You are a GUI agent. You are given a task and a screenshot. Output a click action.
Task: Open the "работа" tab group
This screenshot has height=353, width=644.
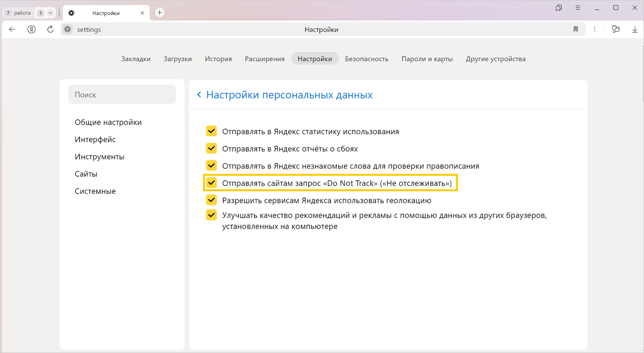18,13
